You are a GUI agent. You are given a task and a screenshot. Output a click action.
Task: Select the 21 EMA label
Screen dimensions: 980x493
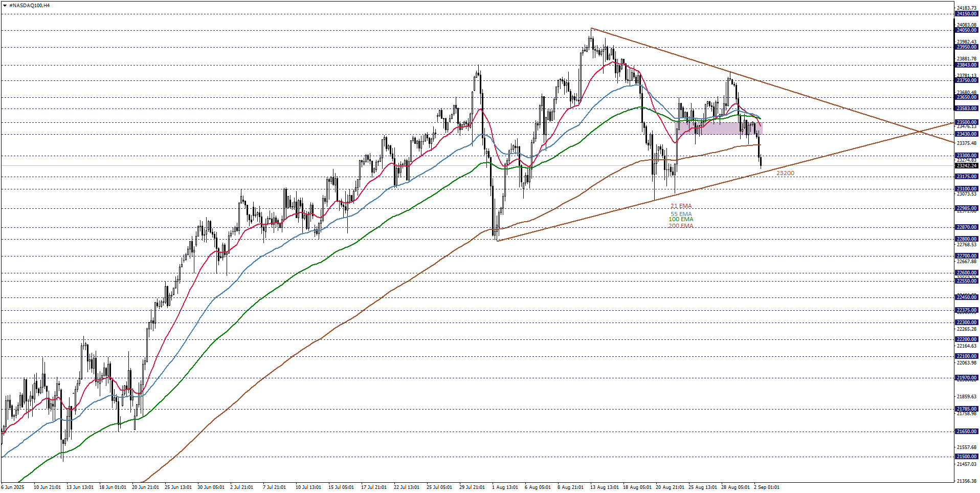(681, 206)
